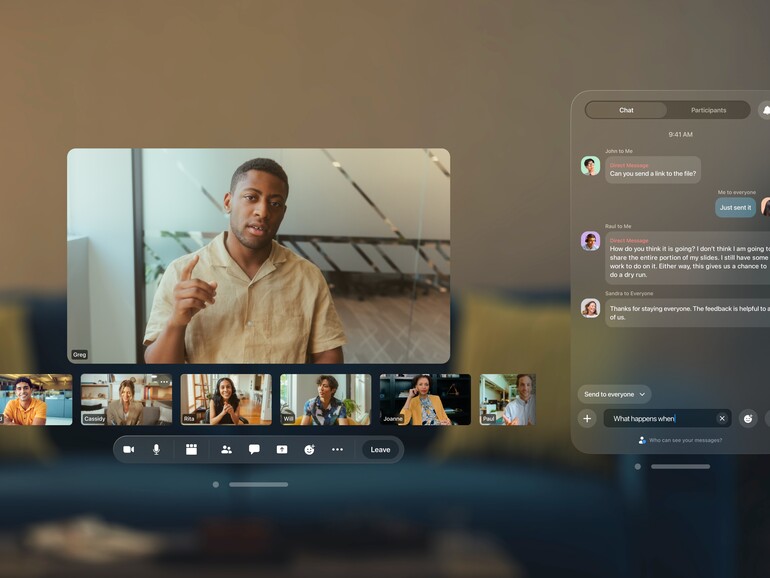Click the 'Me to everyone' label
Screen dimensions: 770x578
pos(737,193)
